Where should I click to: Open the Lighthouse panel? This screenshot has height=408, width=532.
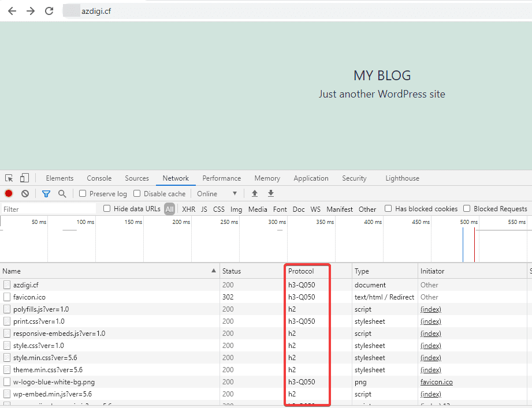click(x=402, y=178)
